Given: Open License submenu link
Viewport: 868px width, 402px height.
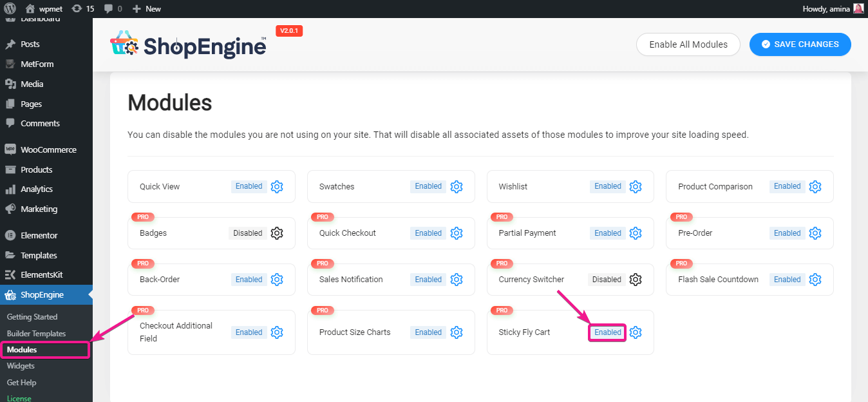Looking at the screenshot, I should tap(19, 398).
